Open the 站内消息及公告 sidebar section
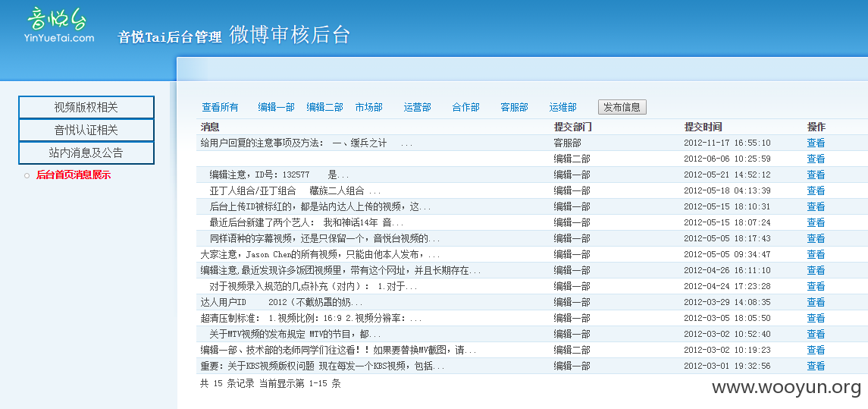Screen dimensions: 868x409 [x=86, y=153]
